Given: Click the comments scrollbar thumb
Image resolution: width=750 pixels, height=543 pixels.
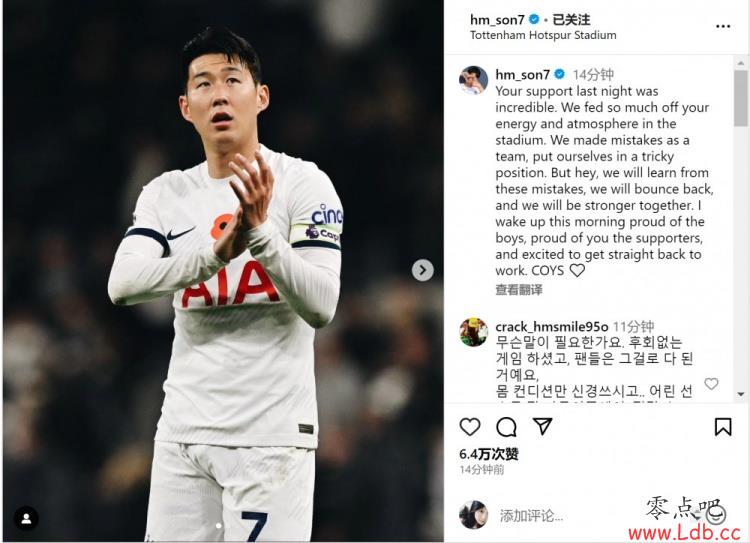Looking at the screenshot, I should [x=741, y=99].
